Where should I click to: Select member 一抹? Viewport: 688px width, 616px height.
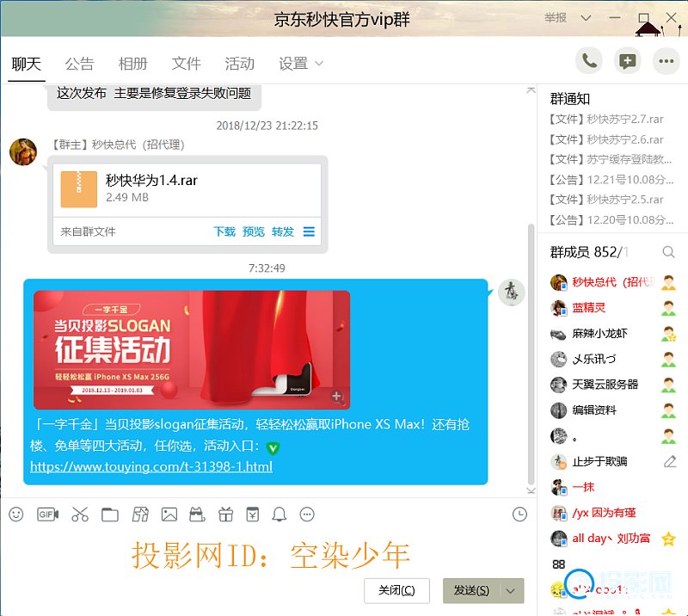[x=613, y=487]
